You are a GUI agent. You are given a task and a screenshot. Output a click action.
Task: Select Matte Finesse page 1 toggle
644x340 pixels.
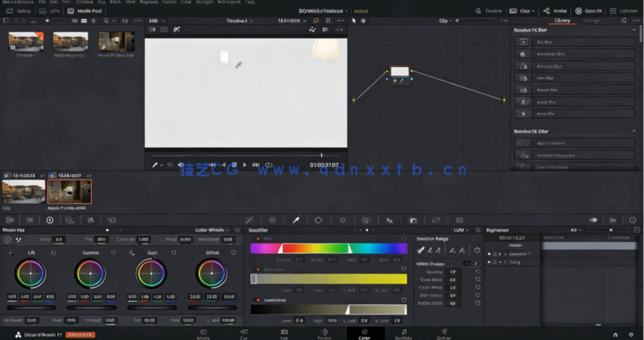467,263
